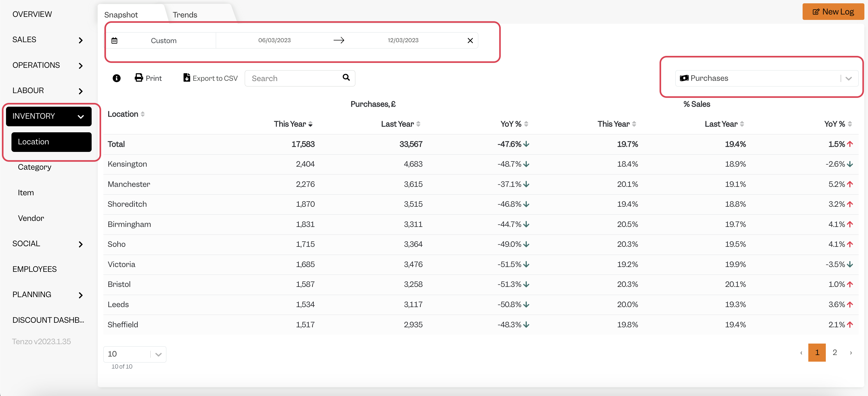Select the Print icon
This screenshot has height=396, width=868.
tap(139, 77)
